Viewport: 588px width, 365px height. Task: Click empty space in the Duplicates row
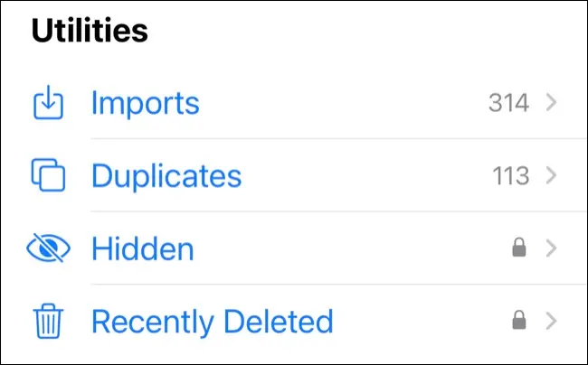362,174
